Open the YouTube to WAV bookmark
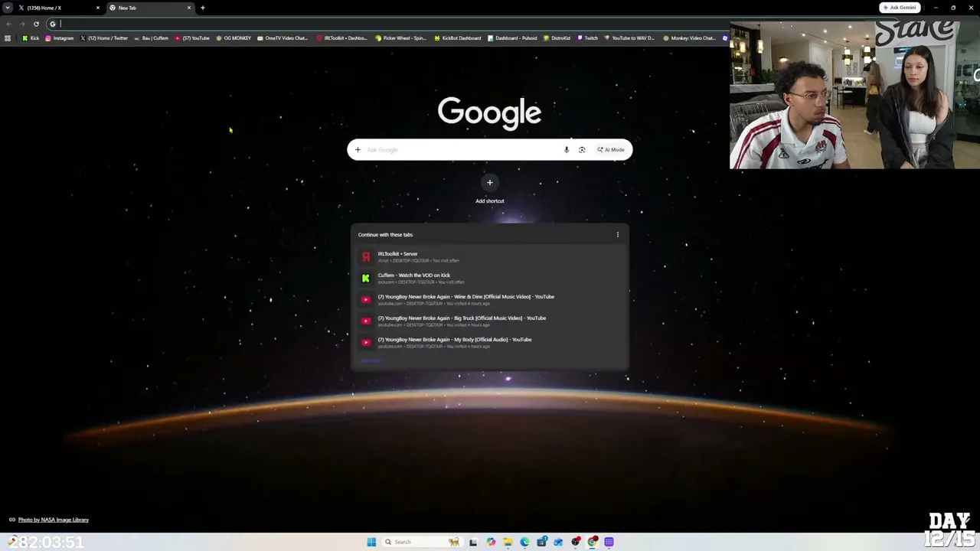This screenshot has height=551, width=980. [629, 38]
